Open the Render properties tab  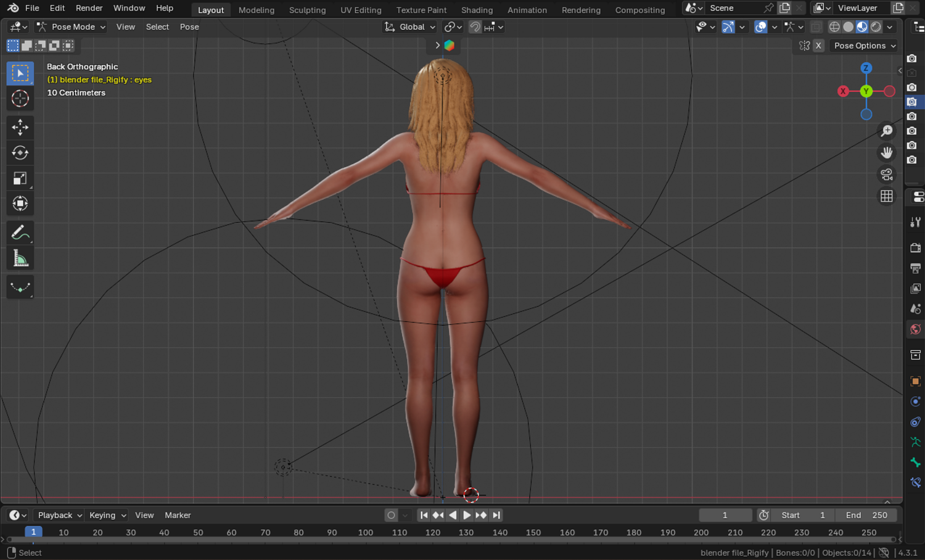point(916,248)
